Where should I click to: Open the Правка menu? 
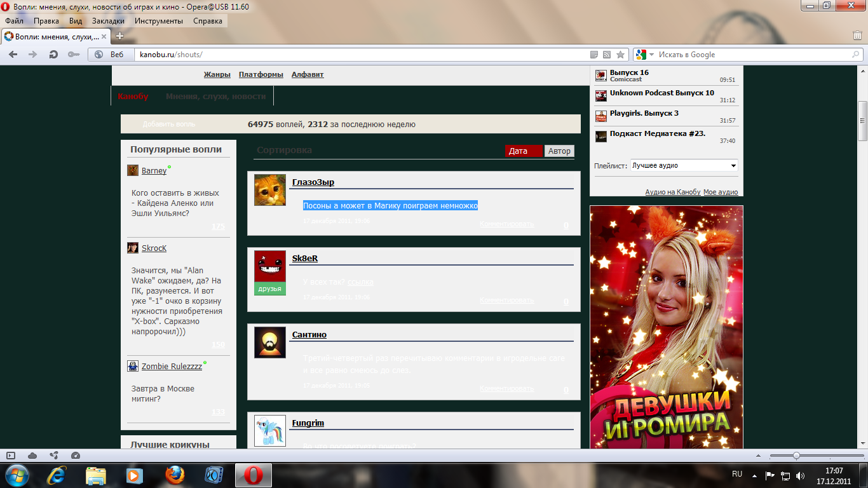point(46,21)
